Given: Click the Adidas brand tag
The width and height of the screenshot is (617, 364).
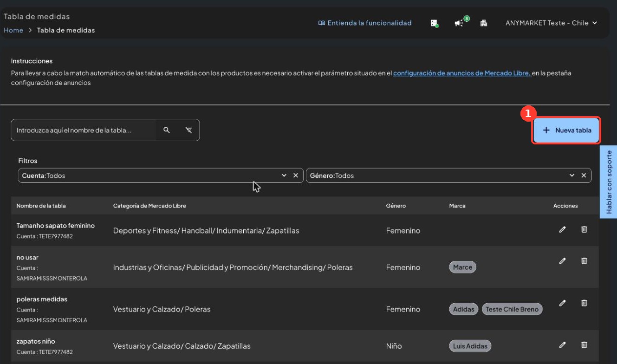Looking at the screenshot, I should point(463,309).
